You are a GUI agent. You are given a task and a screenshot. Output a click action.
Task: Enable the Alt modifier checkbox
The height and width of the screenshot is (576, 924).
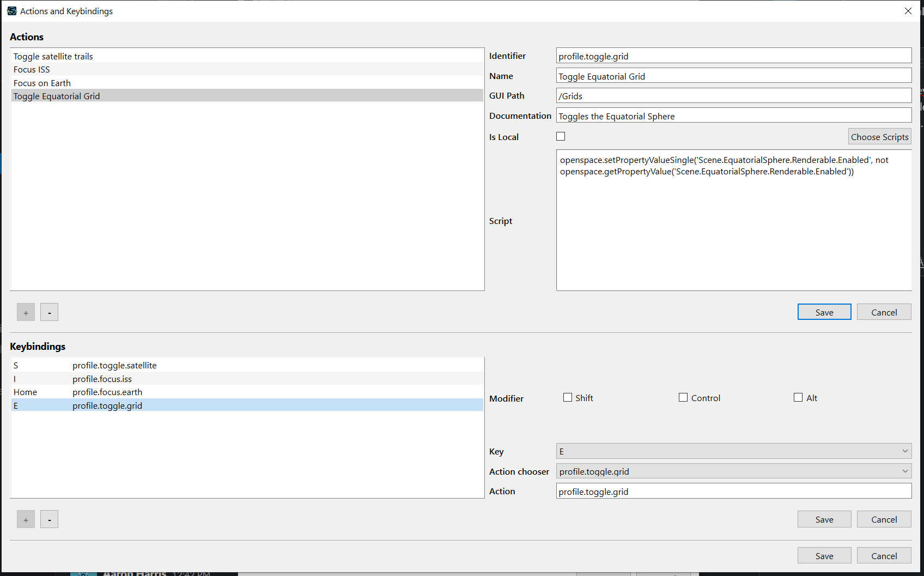click(x=798, y=397)
